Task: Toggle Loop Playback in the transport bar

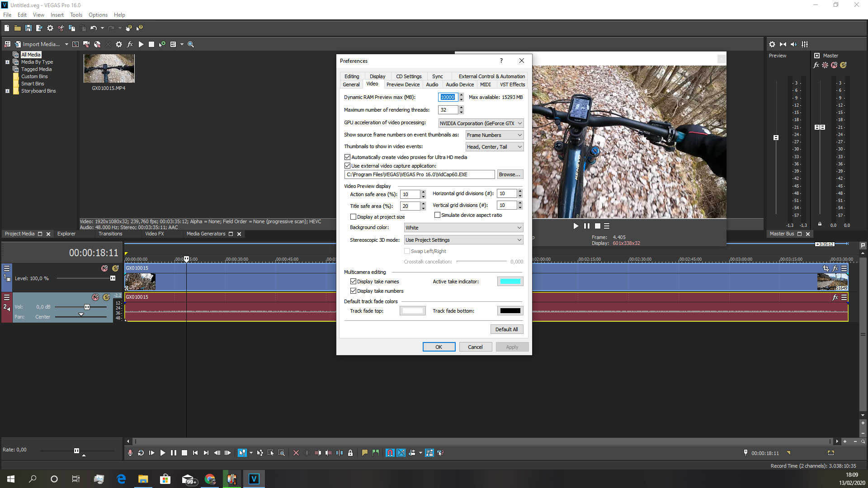Action: 141,453
